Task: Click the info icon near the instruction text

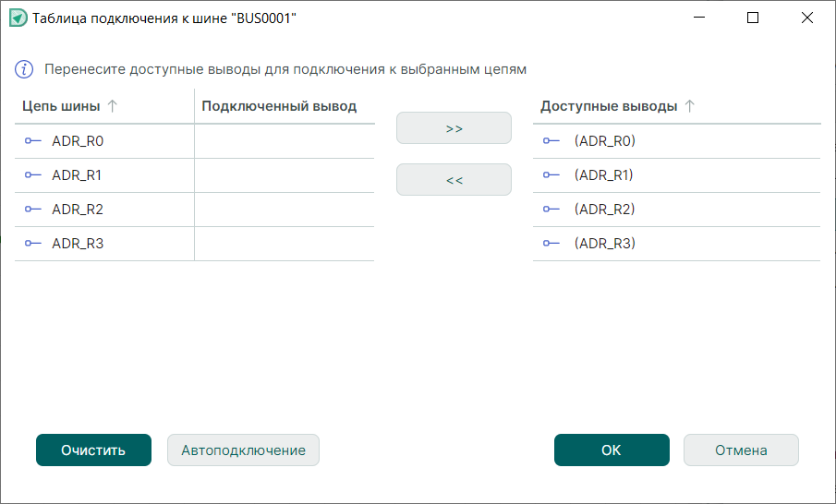Action: [25, 69]
